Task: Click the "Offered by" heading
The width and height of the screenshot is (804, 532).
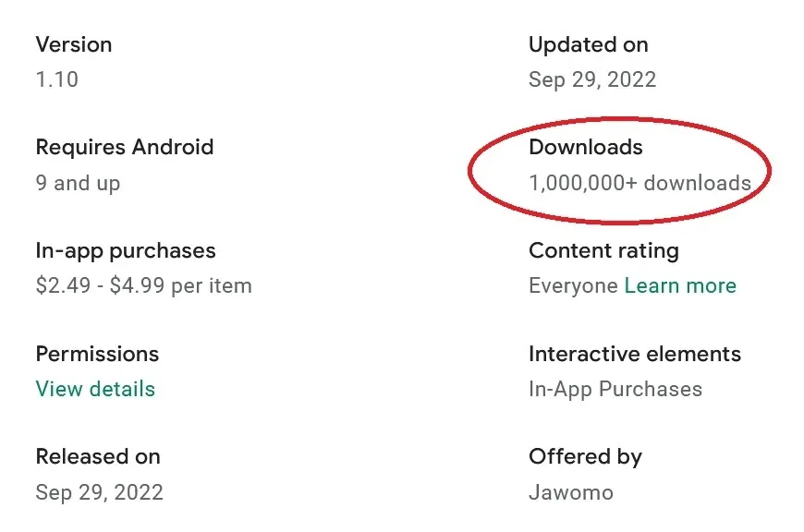Action: click(585, 456)
